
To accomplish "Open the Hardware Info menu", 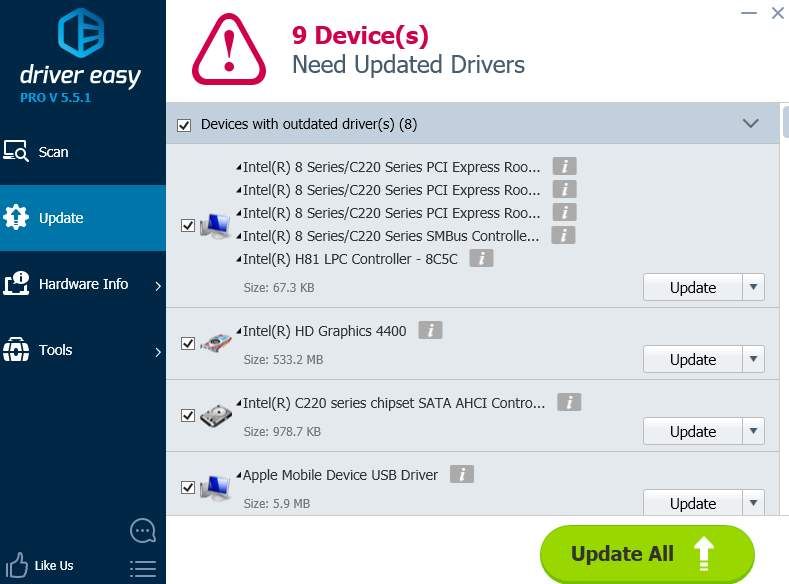I will [83, 284].
